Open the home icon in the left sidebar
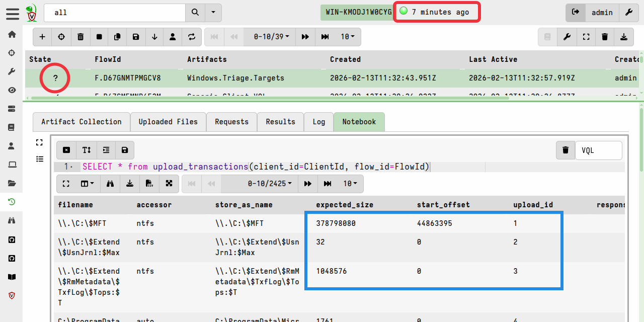 coord(12,34)
